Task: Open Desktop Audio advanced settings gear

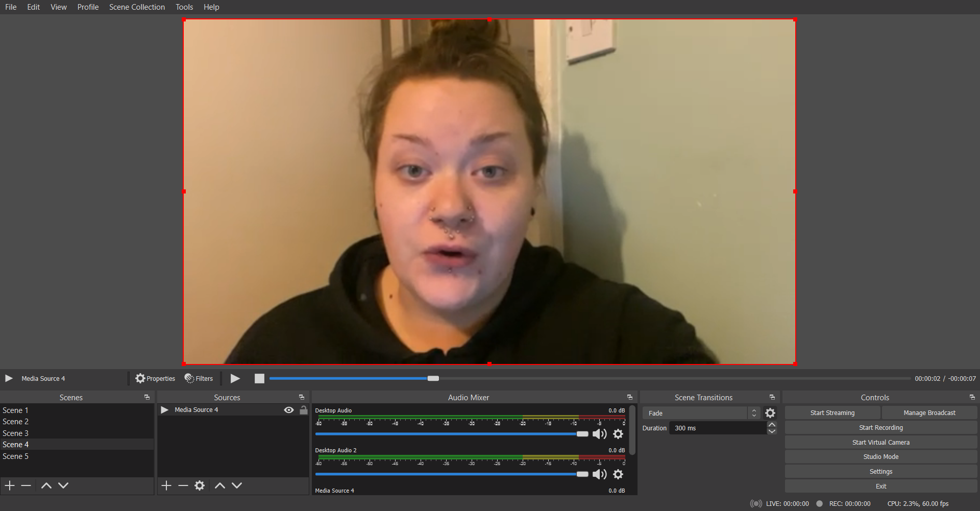Action: [618, 434]
